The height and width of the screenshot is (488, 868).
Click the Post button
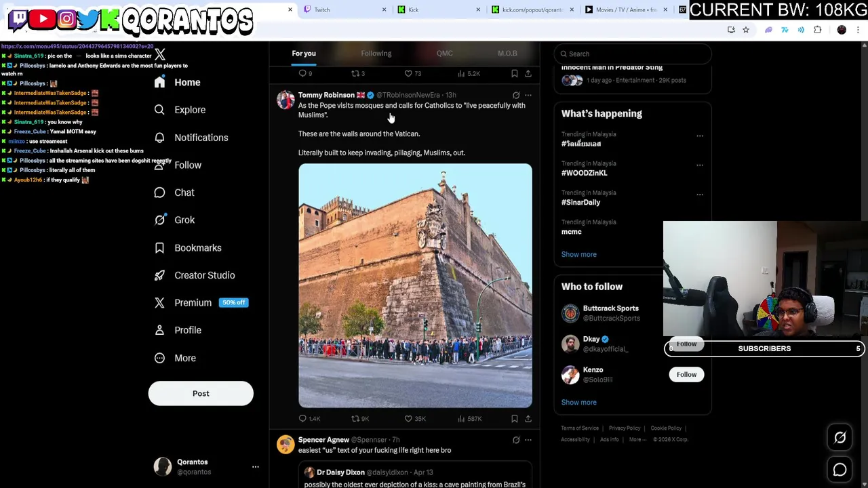[201, 393]
